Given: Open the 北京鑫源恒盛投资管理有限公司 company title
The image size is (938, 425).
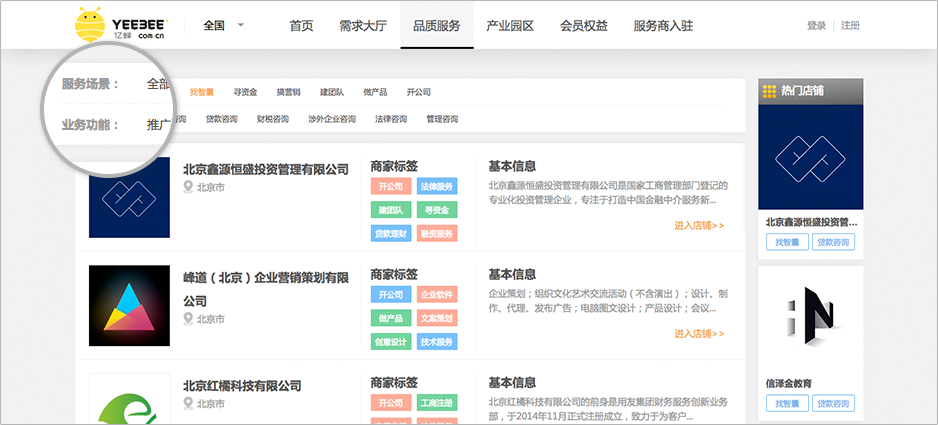Looking at the screenshot, I should 266,169.
